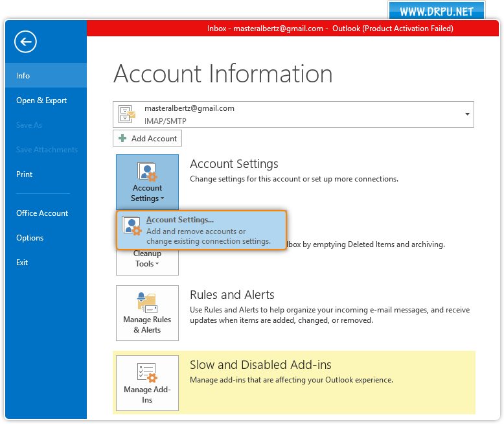Click the Save As sidebar item
The image size is (504, 424).
tap(29, 125)
